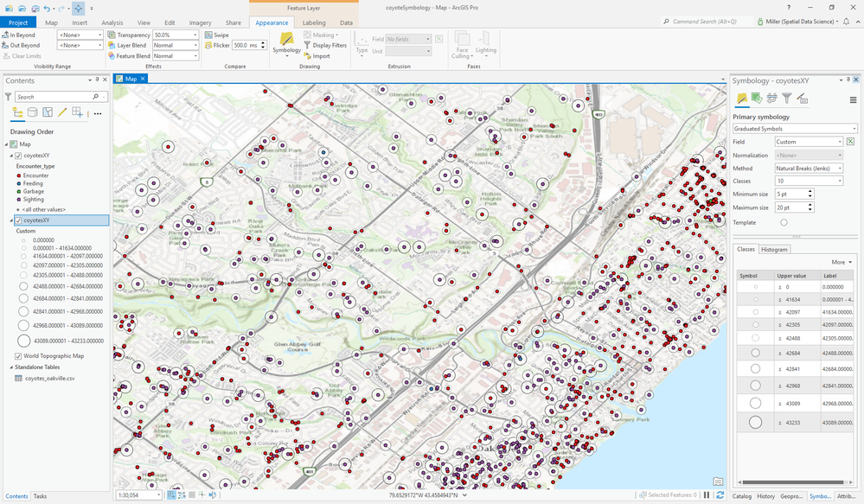Switch to the Histogram tab
This screenshot has height=504, width=864.
tap(774, 249)
